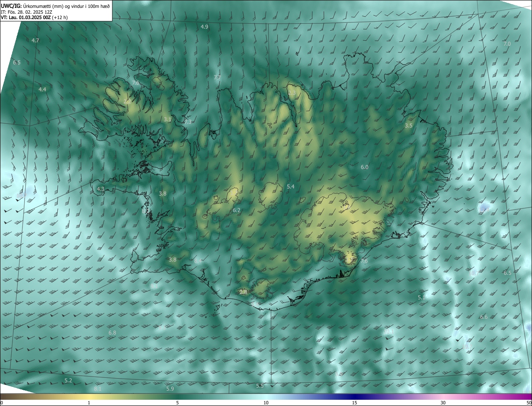
Task: Click the 3.5 value label
Action: [x=409, y=125]
